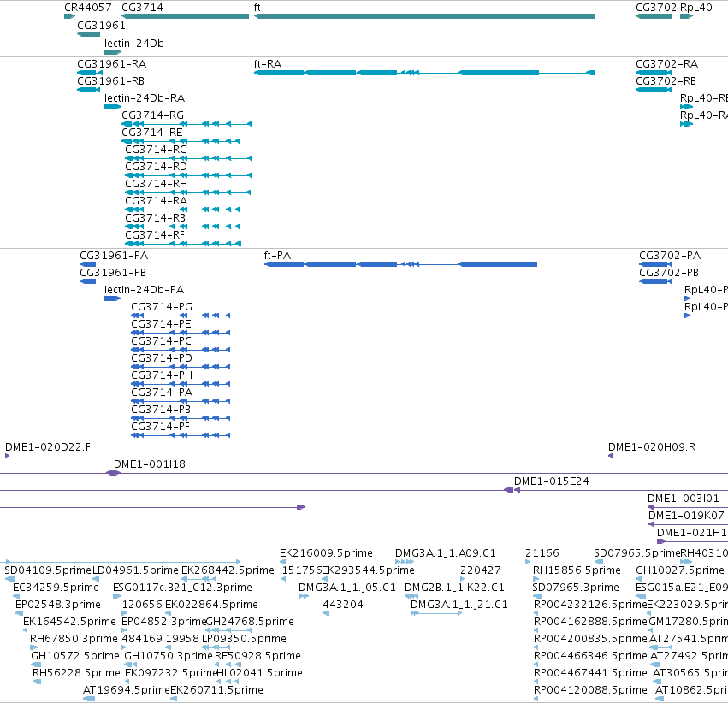Select the CG3714-RA transcript label
The height and width of the screenshot is (703, 728).
[156, 201]
